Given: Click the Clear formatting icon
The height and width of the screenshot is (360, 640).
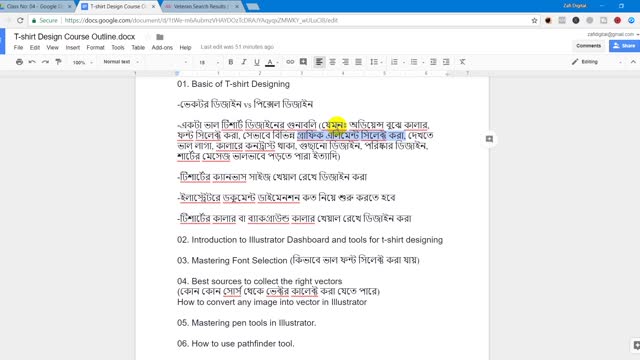Looking at the screenshot, I should coord(462,62).
